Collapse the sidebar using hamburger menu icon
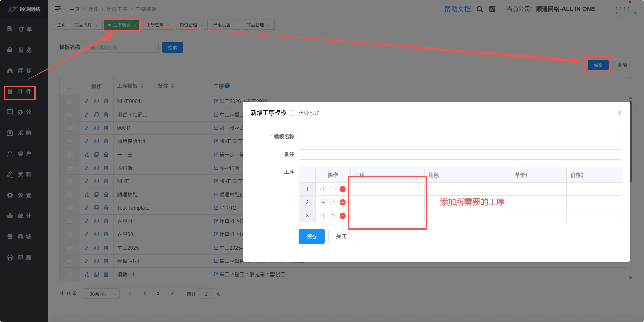Image resolution: width=644 pixels, height=322 pixels. point(58,9)
